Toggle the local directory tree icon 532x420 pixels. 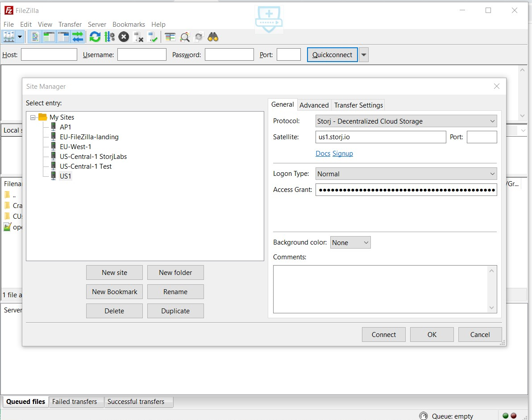pyautogui.click(x=49, y=37)
